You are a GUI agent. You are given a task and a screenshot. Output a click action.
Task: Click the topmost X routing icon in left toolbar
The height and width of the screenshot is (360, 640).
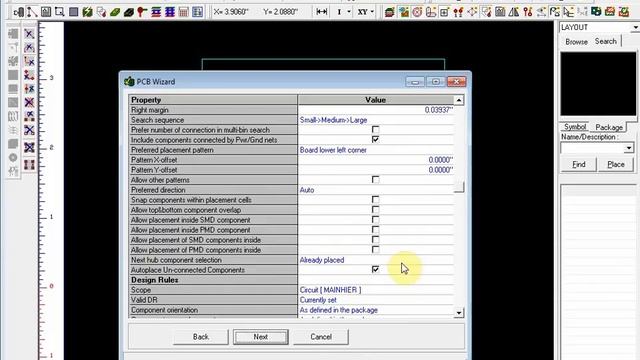pyautogui.click(x=29, y=34)
